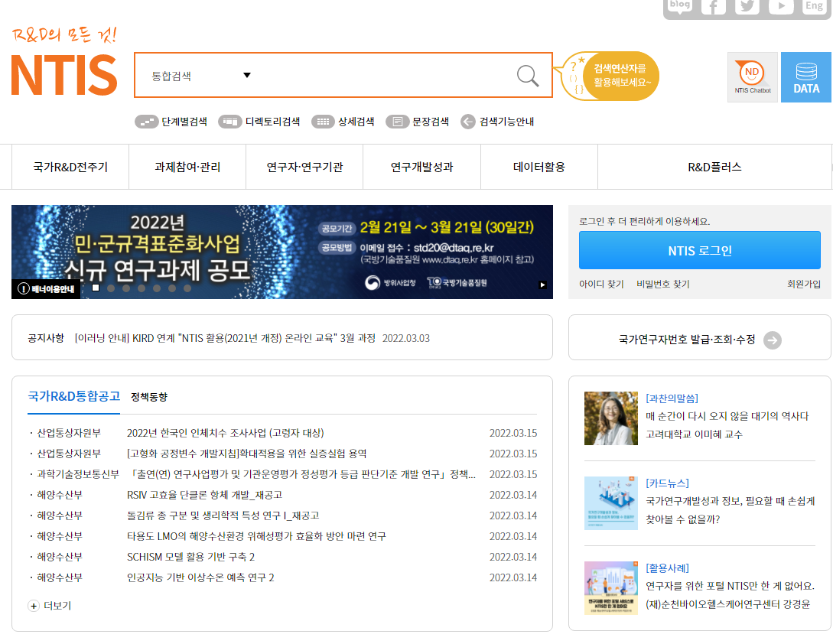Click the search magnifier icon
The height and width of the screenshot is (644, 833).
pos(527,75)
